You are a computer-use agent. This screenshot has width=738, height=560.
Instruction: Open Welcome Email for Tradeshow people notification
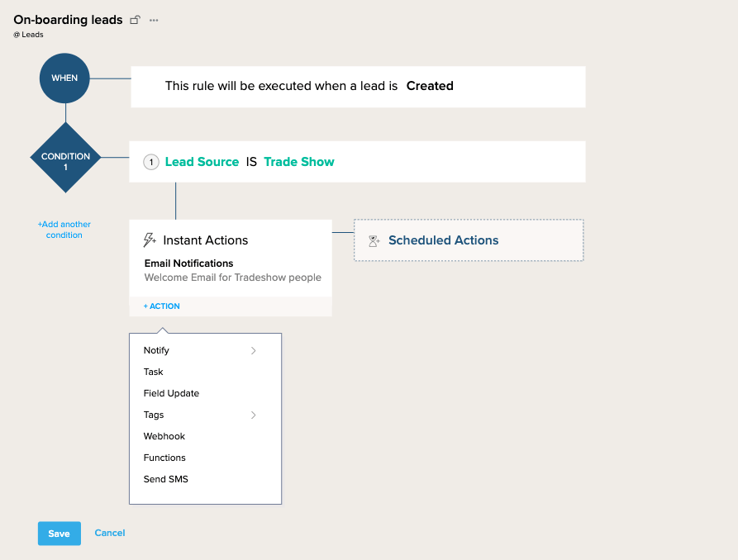pyautogui.click(x=233, y=278)
